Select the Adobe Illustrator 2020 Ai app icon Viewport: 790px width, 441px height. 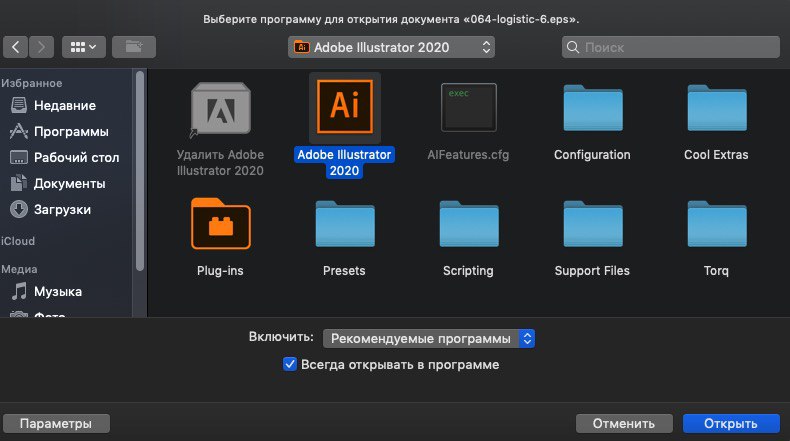click(x=345, y=106)
